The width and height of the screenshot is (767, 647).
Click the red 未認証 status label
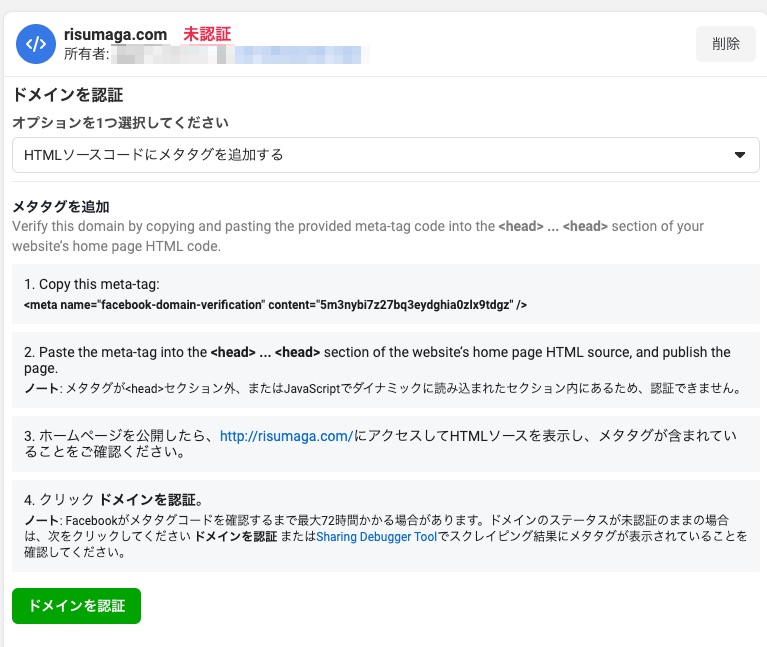click(x=207, y=34)
